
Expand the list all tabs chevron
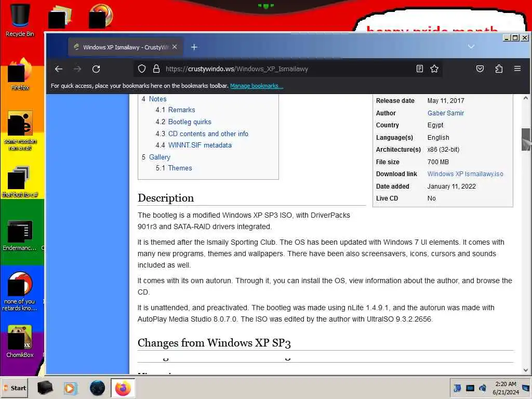(471, 46)
